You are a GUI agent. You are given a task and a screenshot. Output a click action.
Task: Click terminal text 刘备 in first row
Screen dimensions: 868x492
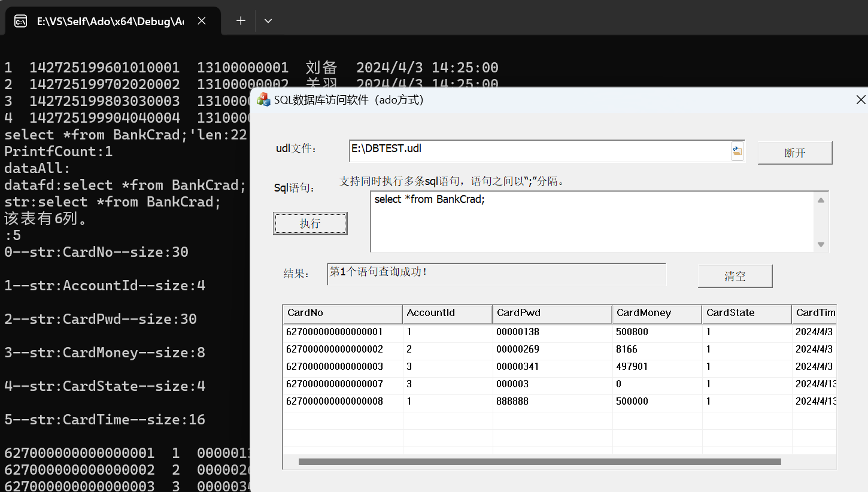tap(321, 68)
